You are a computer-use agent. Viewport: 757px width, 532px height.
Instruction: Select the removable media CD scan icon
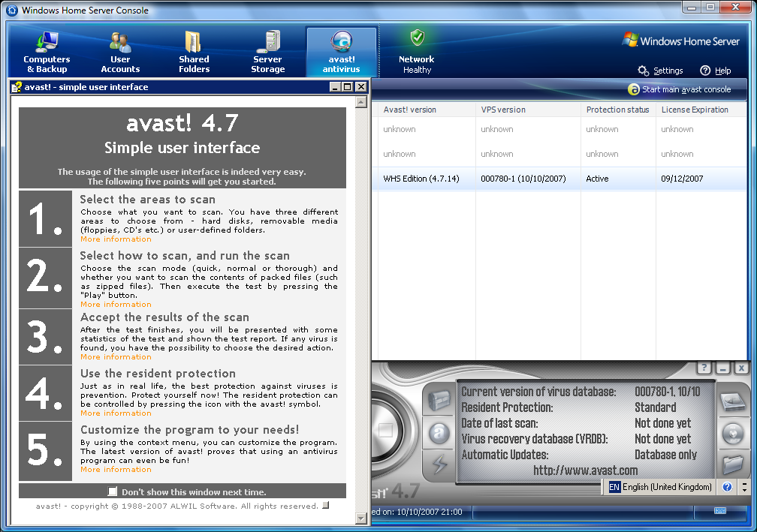pos(733,434)
